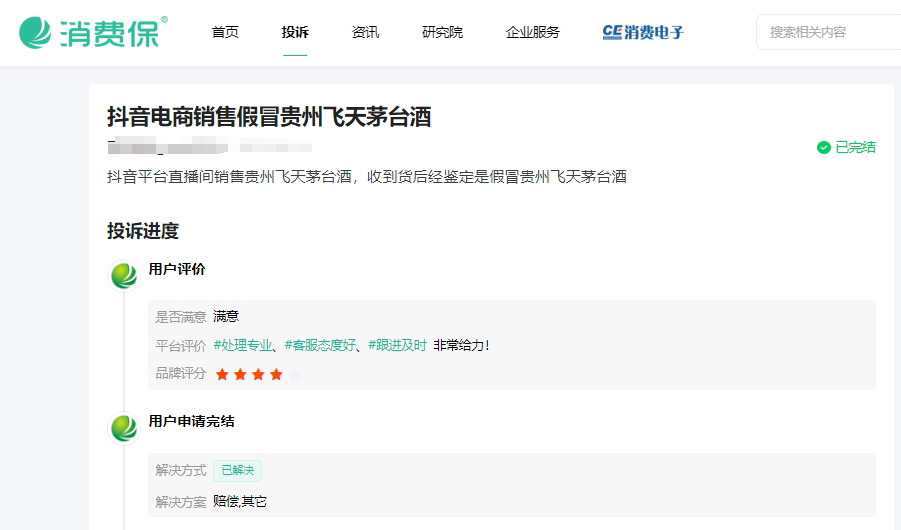
Task: Click the 用户评价 timeline heading
Action: pyautogui.click(x=177, y=269)
